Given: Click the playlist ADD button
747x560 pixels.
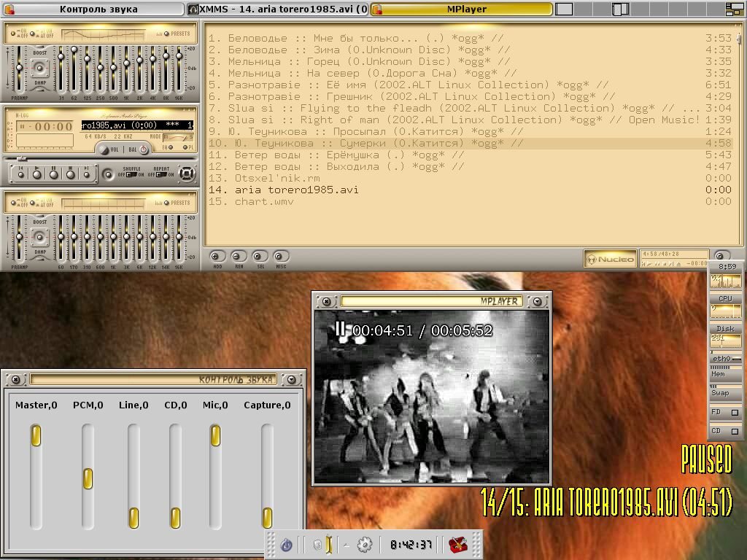Looking at the screenshot, I should [217, 257].
